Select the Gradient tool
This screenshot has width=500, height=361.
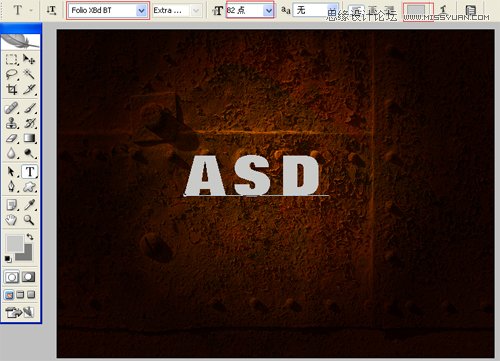[x=29, y=138]
